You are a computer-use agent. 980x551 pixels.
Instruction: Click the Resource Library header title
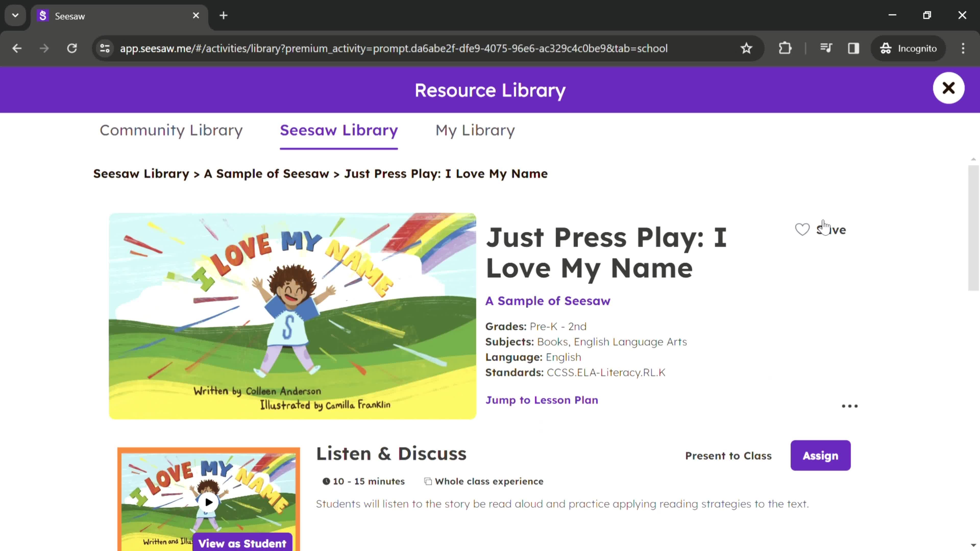click(x=490, y=91)
